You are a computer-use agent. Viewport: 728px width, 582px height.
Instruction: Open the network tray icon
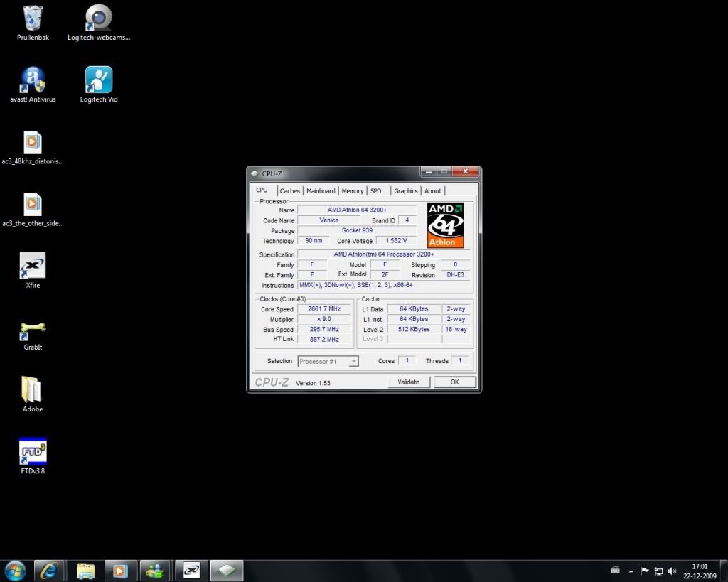coord(658,571)
